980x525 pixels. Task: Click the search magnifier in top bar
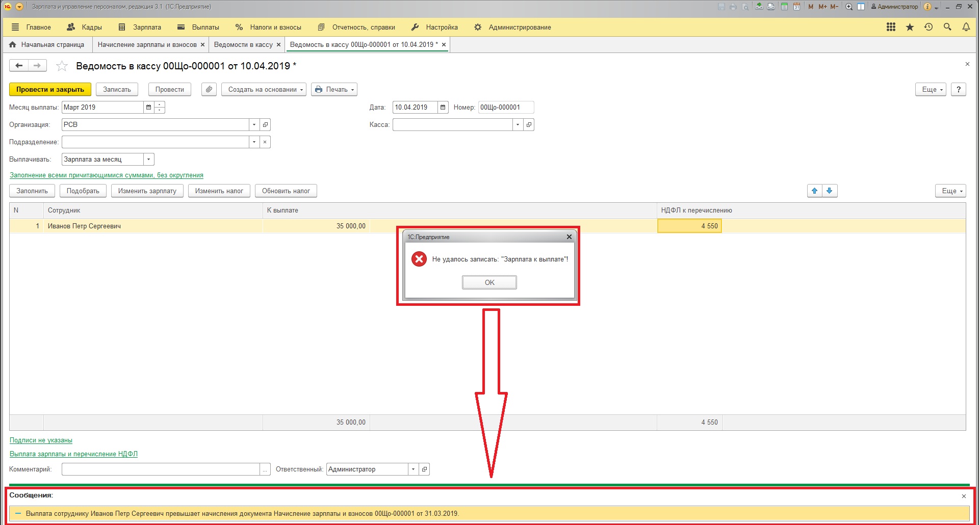[947, 27]
